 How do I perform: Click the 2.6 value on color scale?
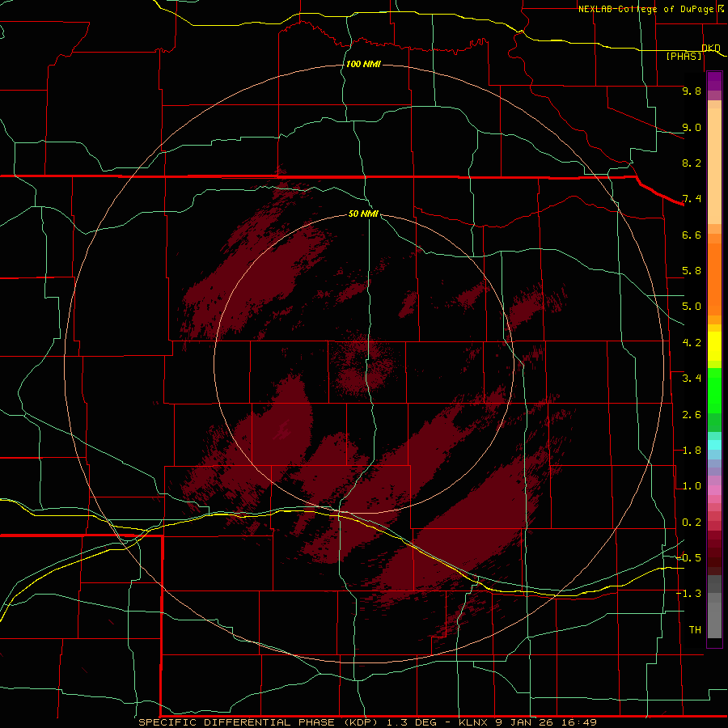(x=692, y=415)
